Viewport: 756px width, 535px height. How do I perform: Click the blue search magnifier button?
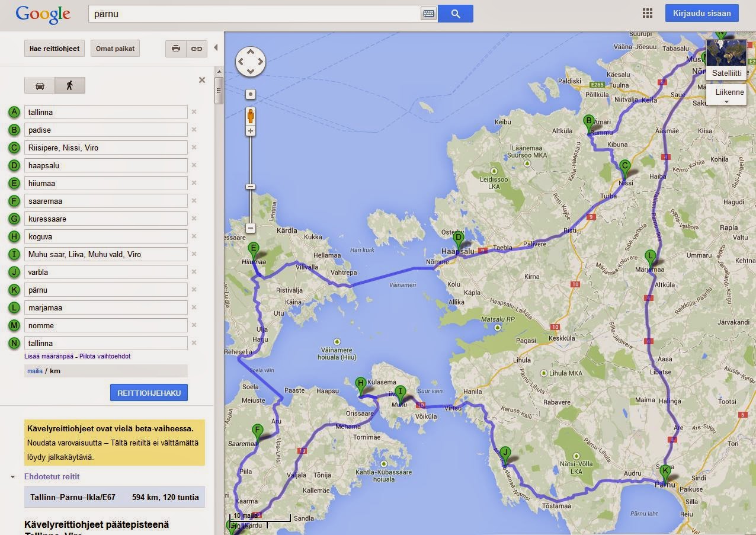click(456, 14)
